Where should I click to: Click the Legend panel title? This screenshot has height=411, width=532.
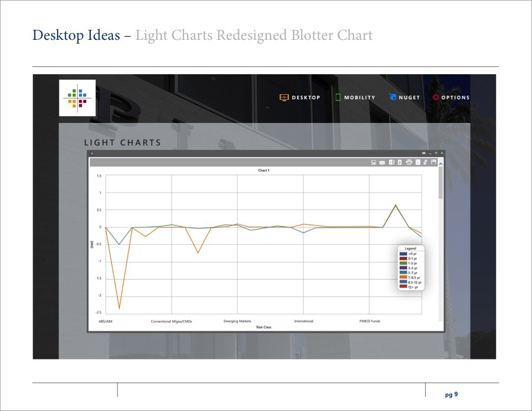410,249
